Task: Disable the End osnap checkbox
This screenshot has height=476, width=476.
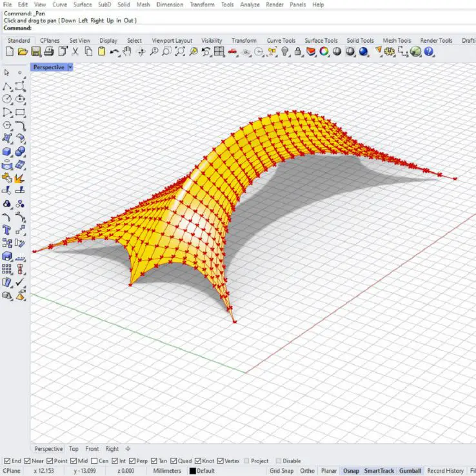Action: (7, 461)
